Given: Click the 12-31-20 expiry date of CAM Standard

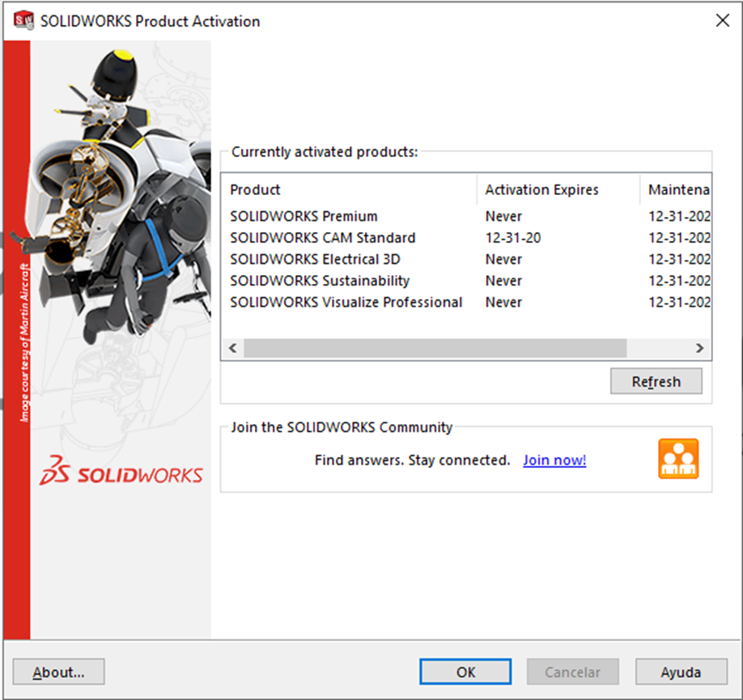Looking at the screenshot, I should 512,237.
